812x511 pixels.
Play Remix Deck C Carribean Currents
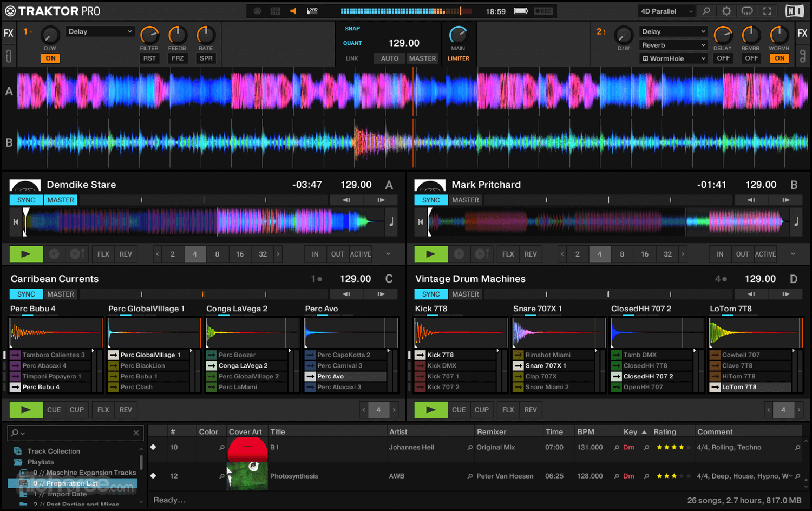point(25,410)
